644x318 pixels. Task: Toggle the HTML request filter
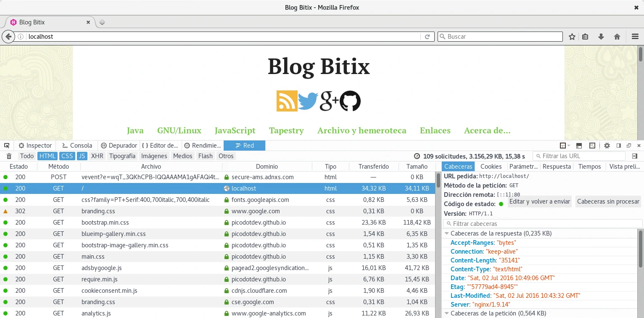point(47,156)
